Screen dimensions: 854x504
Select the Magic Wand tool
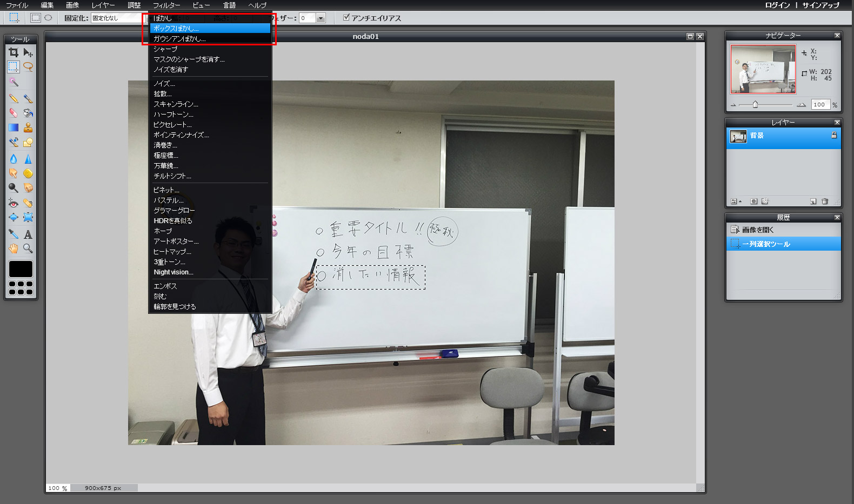(14, 82)
